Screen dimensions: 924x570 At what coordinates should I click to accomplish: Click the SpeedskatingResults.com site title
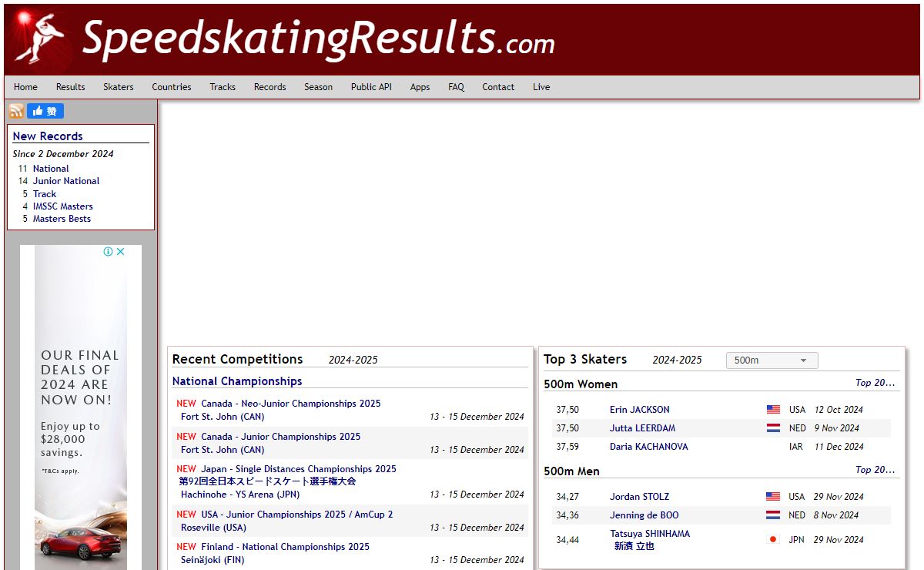tap(318, 39)
